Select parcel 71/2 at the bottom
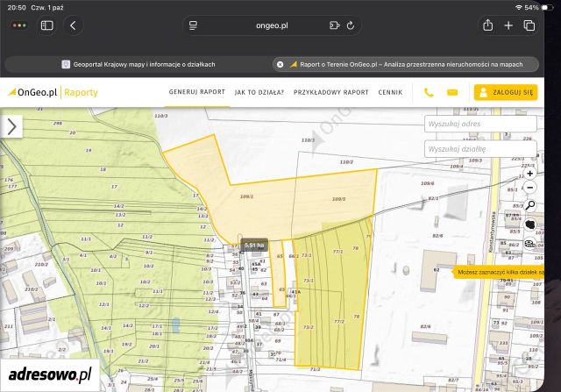561x392 pixels. click(315, 369)
